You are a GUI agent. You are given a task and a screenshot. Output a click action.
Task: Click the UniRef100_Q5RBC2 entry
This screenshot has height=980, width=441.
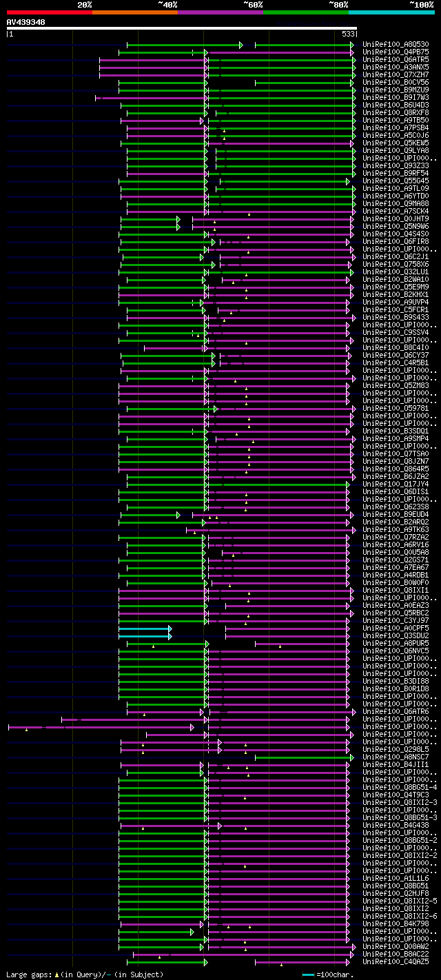(396, 613)
